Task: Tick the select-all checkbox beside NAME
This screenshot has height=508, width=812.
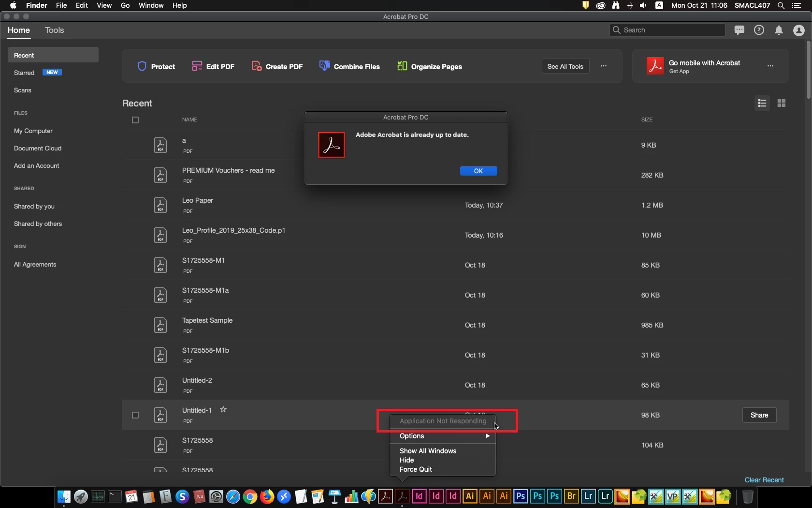Action: (135, 120)
